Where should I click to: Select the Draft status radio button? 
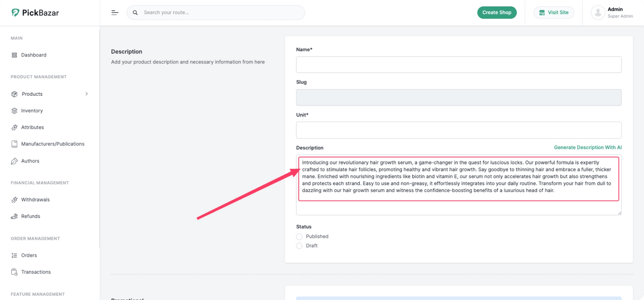point(299,246)
